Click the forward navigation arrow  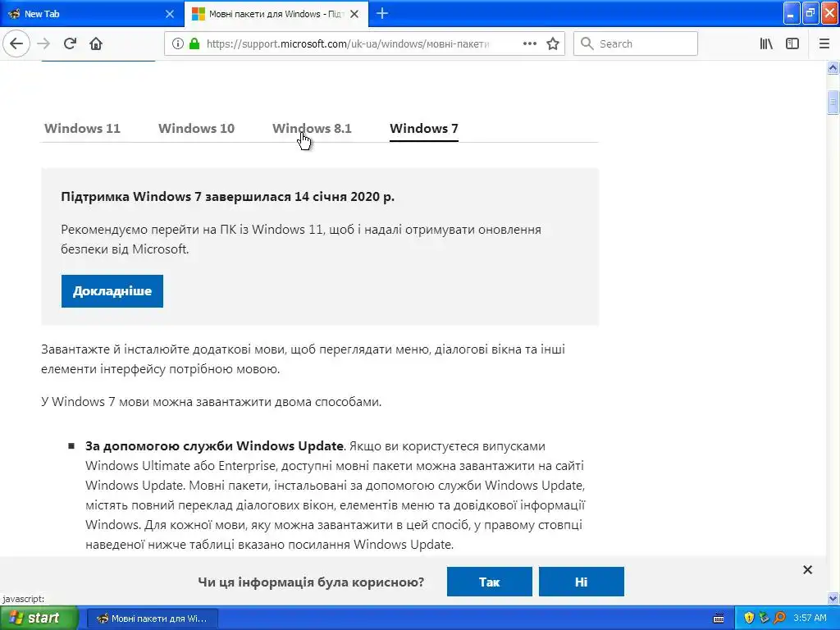point(43,43)
